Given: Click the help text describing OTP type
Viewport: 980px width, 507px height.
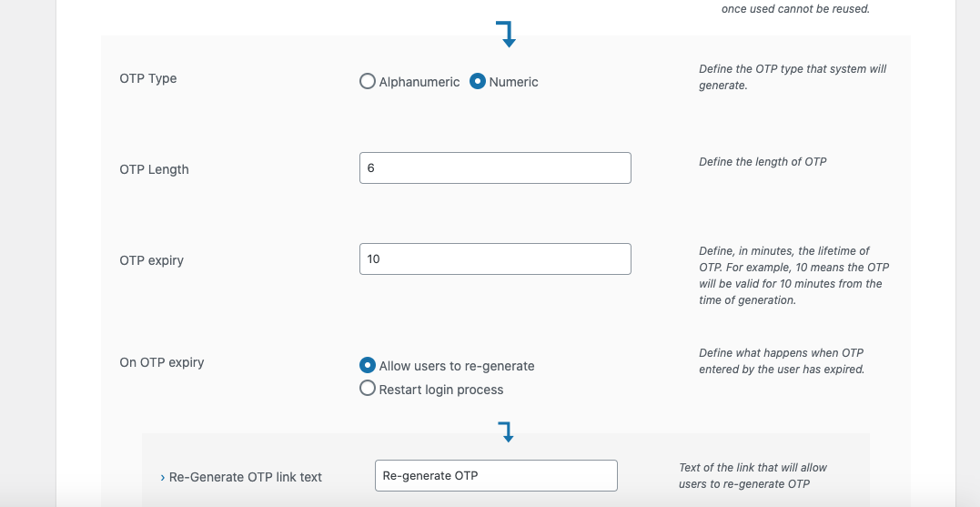Looking at the screenshot, I should 792,77.
